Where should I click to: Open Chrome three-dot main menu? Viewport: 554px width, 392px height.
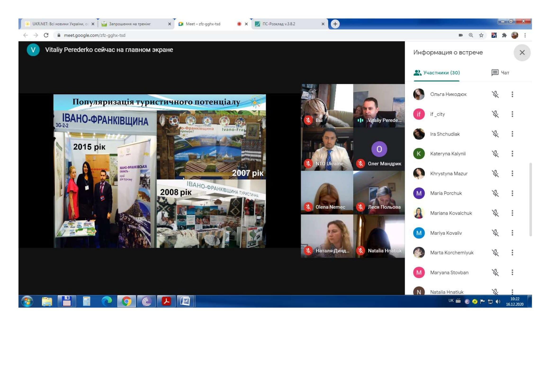(525, 35)
